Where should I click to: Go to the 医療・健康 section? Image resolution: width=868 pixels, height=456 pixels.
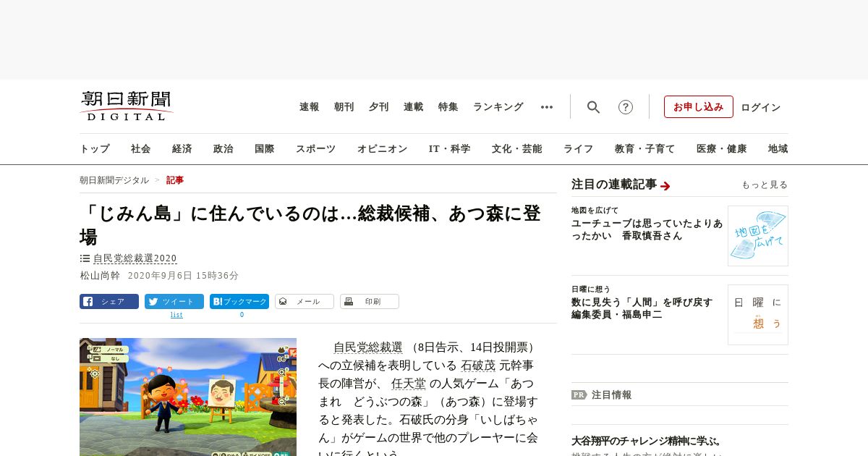[x=722, y=149]
